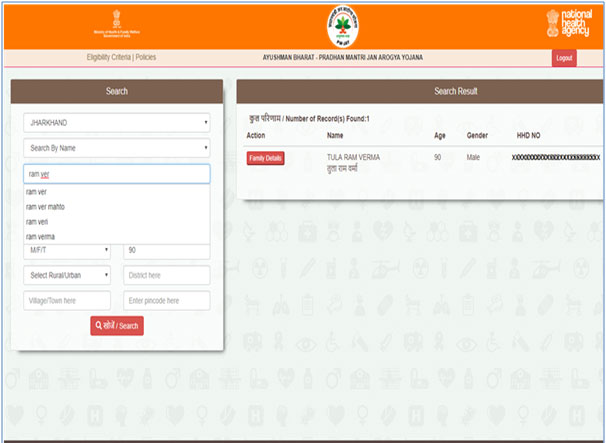Screen dimensions: 606x443
Task: Click the age field showing 90
Action: pos(166,250)
